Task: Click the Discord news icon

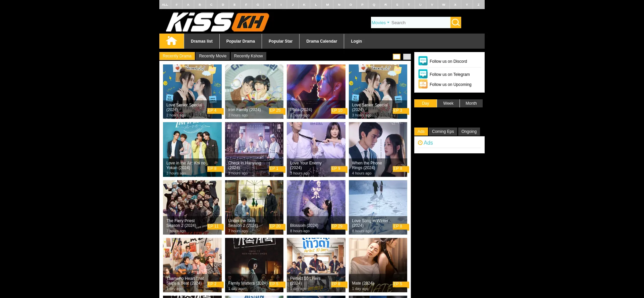Action: click(423, 61)
